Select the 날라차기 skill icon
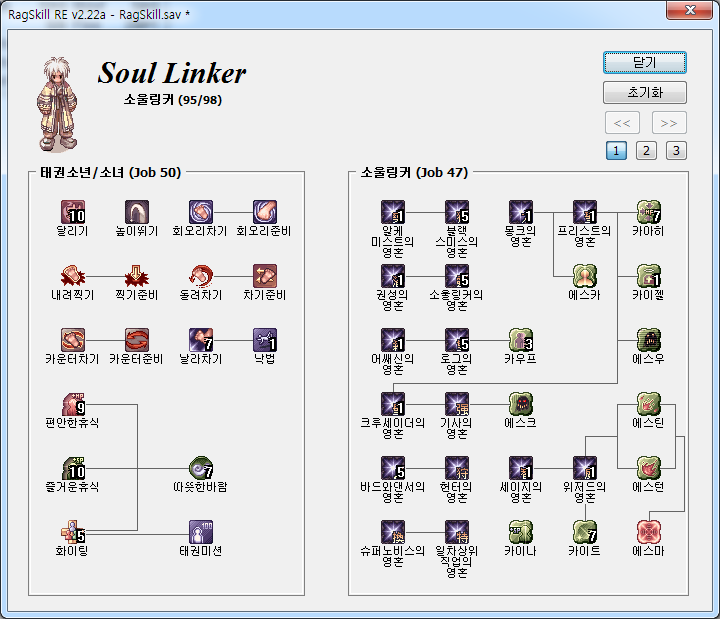Screen dimensions: 720x619 202,340
